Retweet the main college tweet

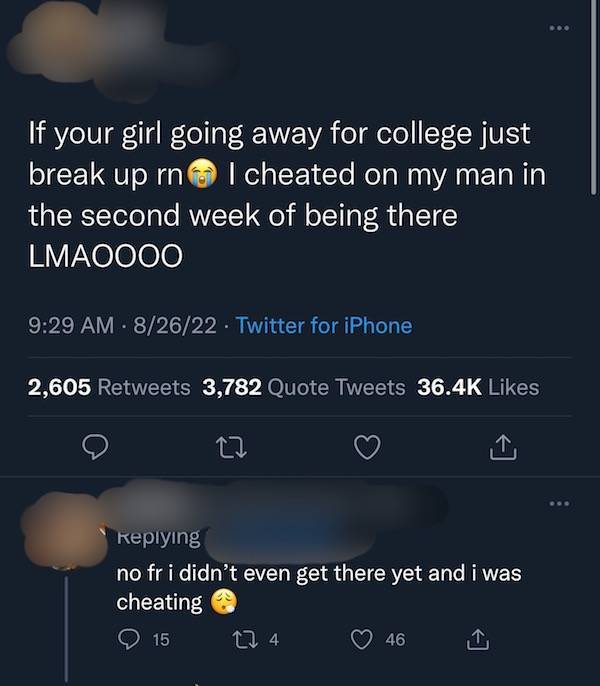(x=232, y=448)
